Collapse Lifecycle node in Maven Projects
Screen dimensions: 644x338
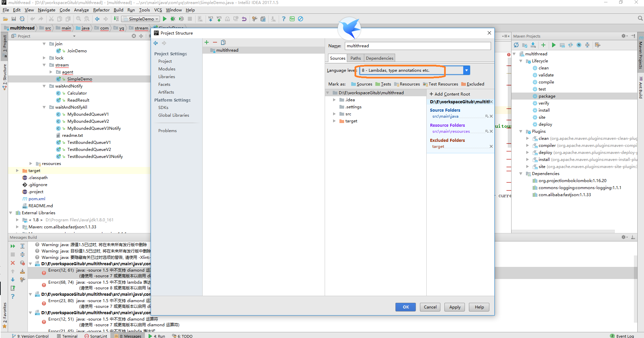point(521,61)
